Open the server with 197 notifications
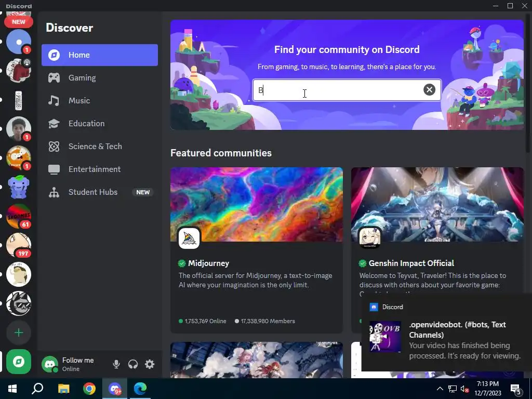The height and width of the screenshot is (399, 532). [19, 245]
